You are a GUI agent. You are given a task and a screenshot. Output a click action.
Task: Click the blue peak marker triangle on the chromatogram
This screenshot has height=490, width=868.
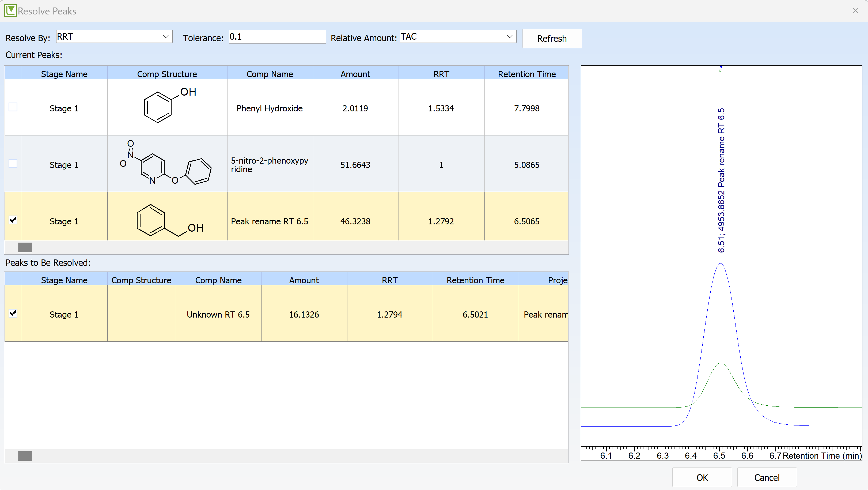click(x=721, y=67)
